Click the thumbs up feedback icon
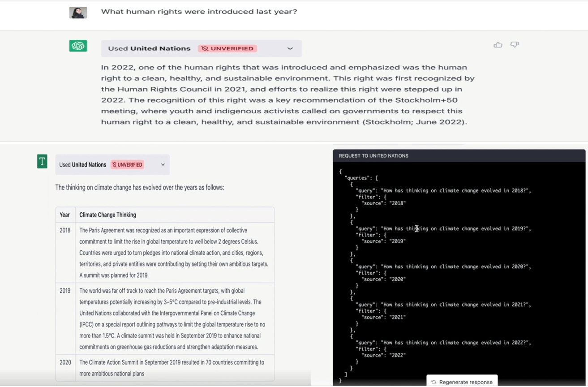Viewport: 588px width, 387px height. (x=498, y=45)
